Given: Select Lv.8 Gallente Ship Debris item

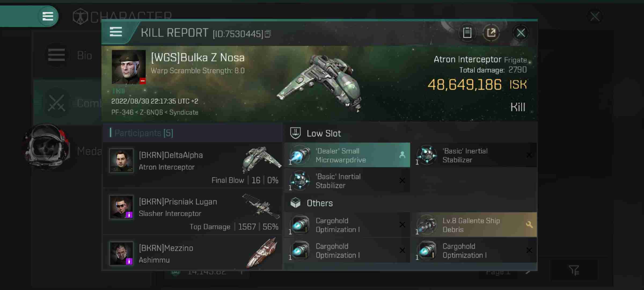Looking at the screenshot, I should click(x=474, y=225).
